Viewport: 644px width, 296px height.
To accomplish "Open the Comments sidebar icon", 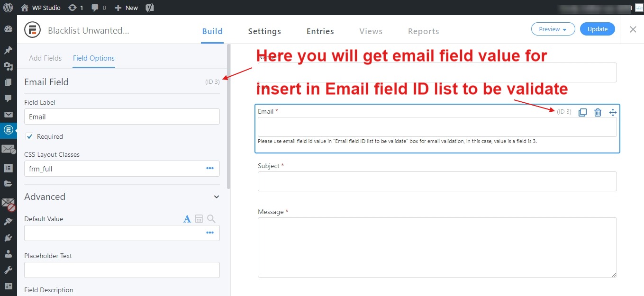I will (x=8, y=99).
